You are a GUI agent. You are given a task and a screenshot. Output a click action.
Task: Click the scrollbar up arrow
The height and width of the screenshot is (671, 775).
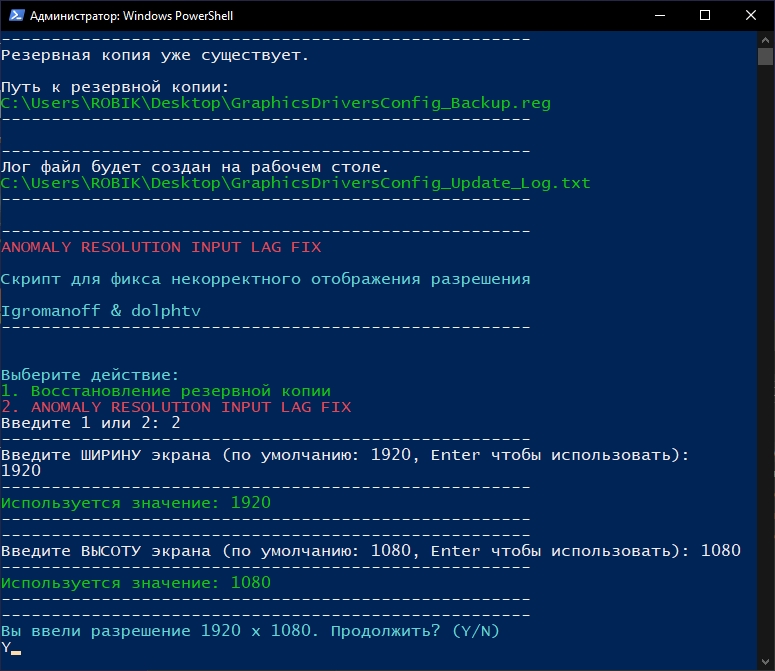point(765,39)
